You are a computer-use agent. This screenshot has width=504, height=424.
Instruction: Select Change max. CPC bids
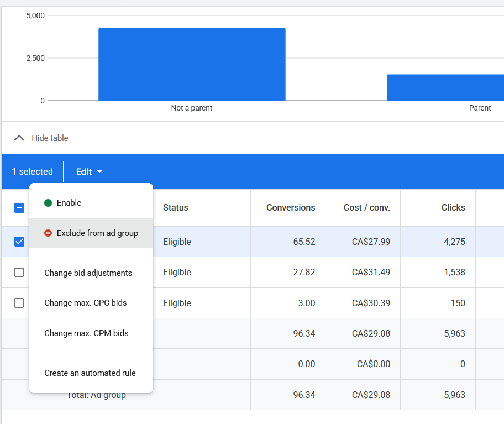tap(91, 303)
